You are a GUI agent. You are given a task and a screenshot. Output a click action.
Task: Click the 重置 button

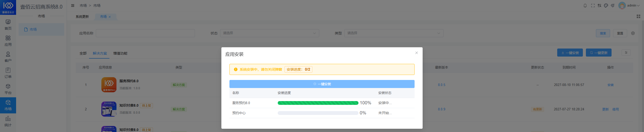(620, 33)
